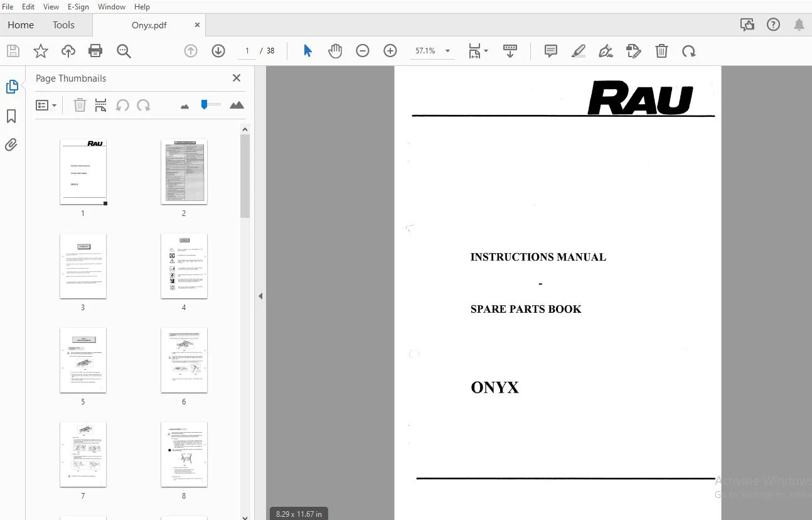Go to previous page arrow
812x520 pixels.
coord(191,51)
